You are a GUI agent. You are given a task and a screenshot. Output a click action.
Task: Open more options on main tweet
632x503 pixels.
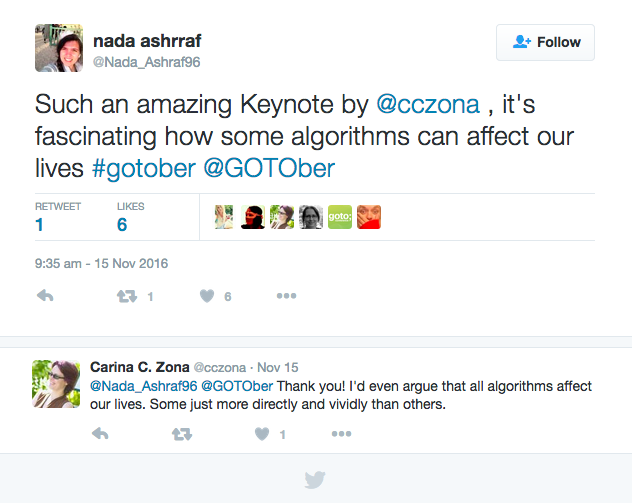[x=287, y=296]
